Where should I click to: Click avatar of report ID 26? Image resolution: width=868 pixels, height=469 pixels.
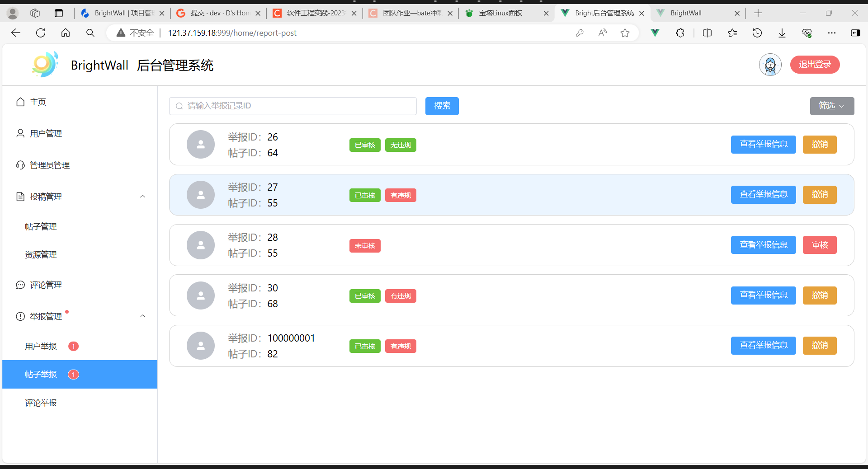[201, 145]
